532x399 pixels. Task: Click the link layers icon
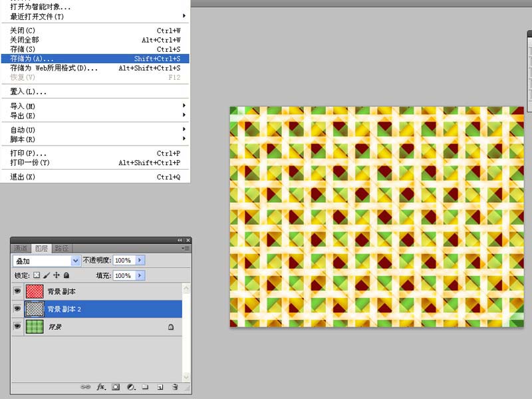(85, 387)
